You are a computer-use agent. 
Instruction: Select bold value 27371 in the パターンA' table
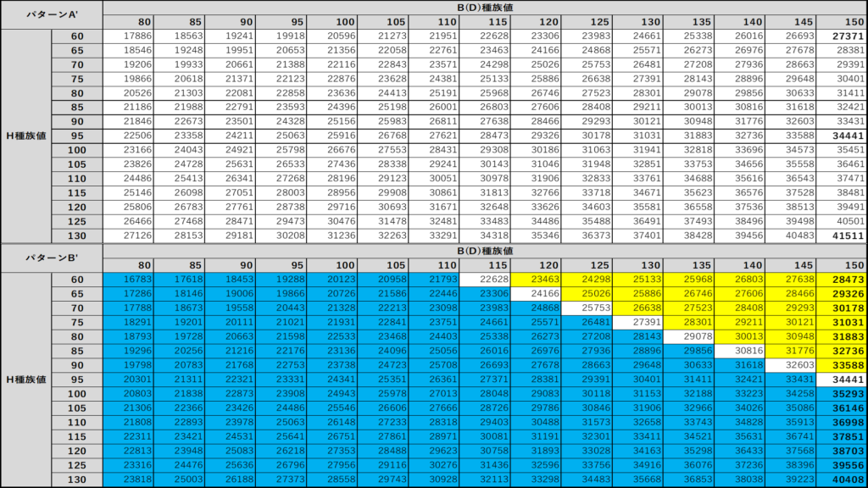848,36
